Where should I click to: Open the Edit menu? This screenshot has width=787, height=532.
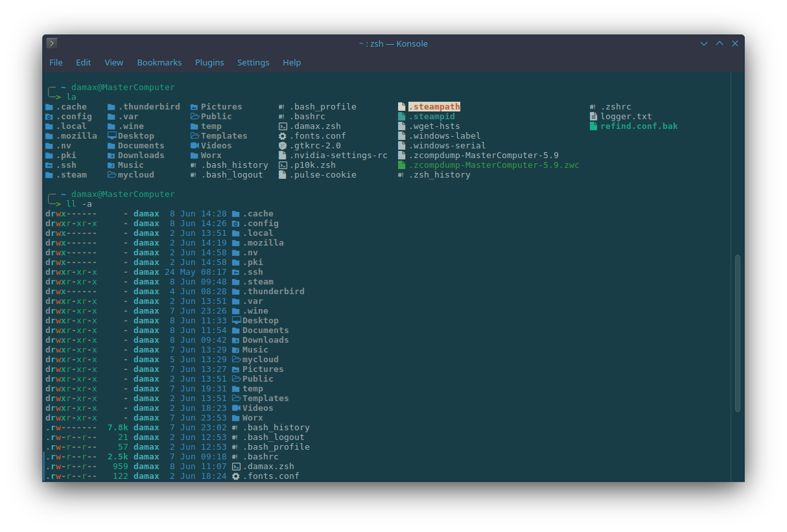tap(83, 62)
